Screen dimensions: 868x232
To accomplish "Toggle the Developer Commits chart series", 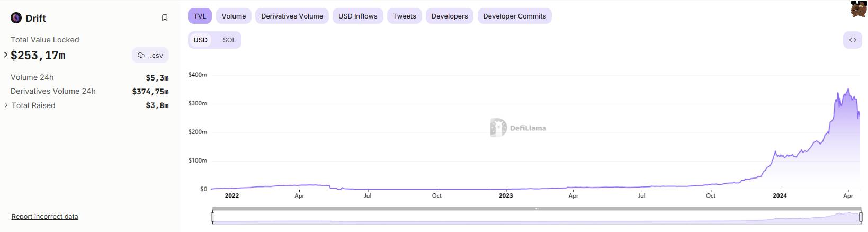I will [515, 16].
